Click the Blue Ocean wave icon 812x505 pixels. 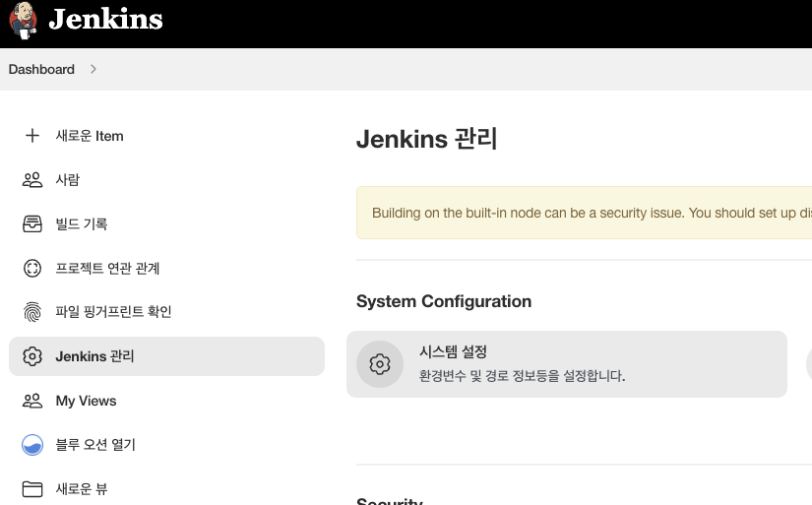coord(32,444)
